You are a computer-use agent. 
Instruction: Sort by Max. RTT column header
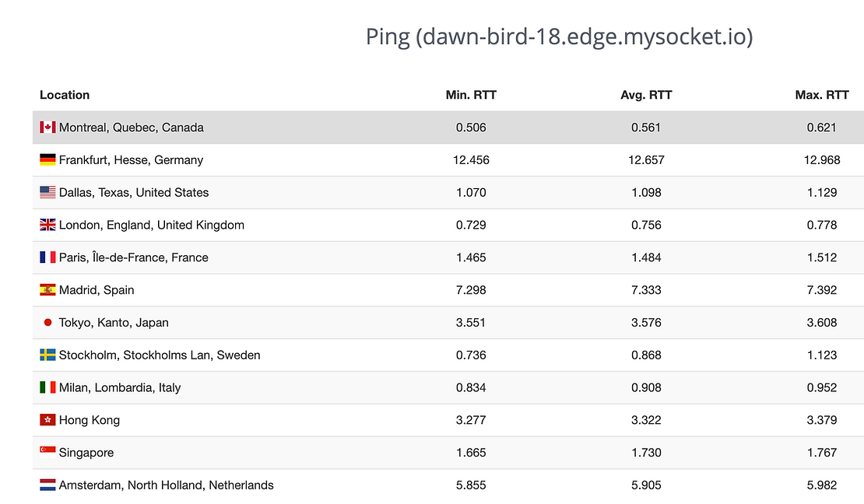pyautogui.click(x=822, y=95)
